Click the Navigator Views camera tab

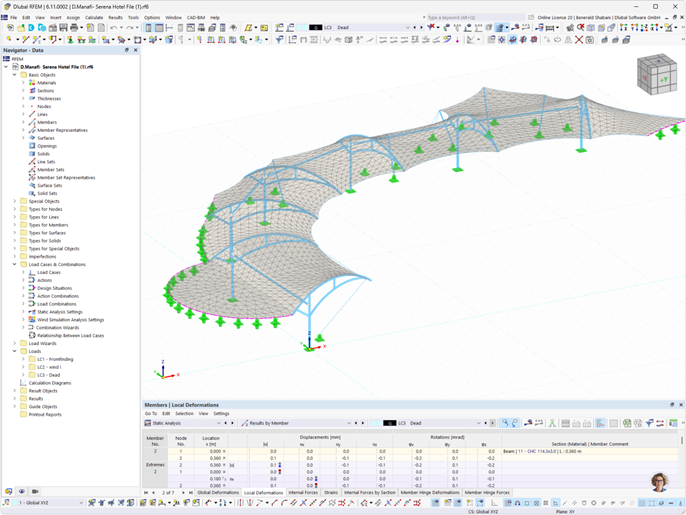(x=35, y=491)
